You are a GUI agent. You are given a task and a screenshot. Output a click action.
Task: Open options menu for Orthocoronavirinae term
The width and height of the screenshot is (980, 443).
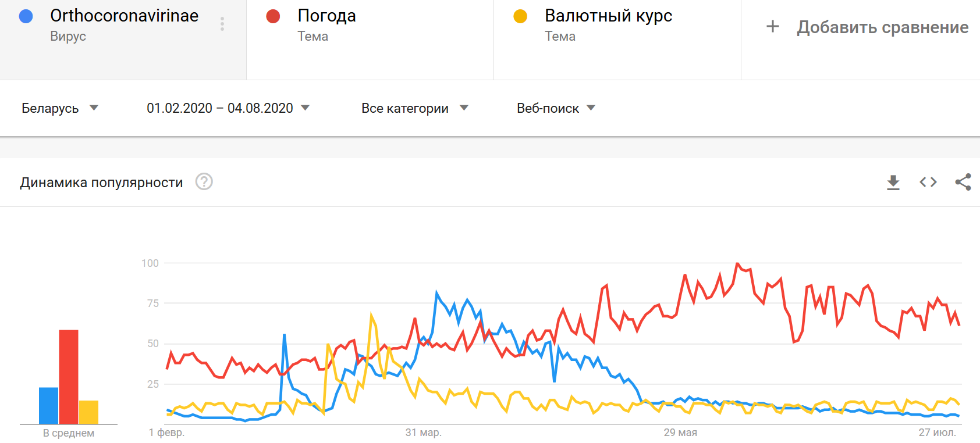point(222,24)
